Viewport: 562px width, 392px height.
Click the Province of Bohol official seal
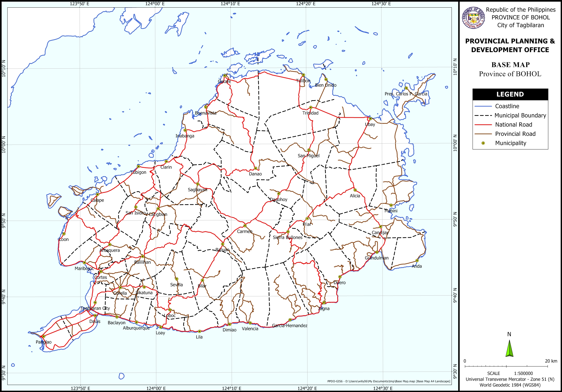coord(473,18)
